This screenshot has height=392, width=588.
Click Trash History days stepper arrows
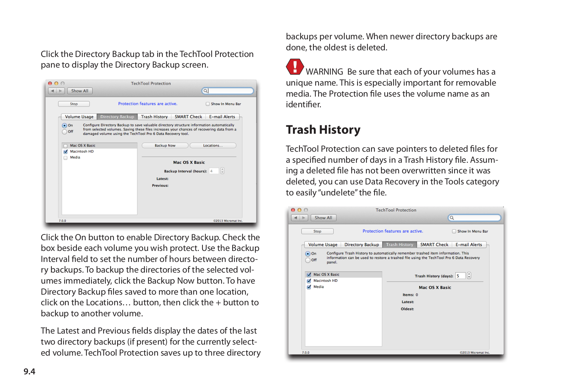469,276
